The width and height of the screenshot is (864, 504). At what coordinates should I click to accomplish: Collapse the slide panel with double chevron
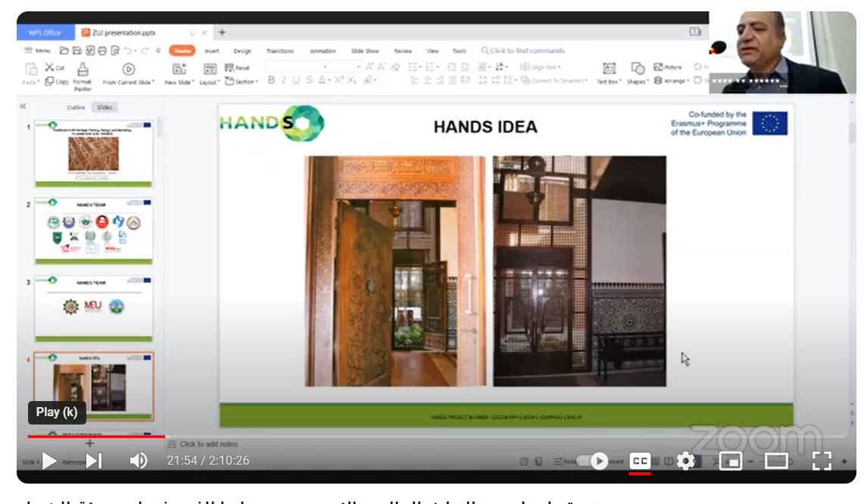click(x=23, y=106)
